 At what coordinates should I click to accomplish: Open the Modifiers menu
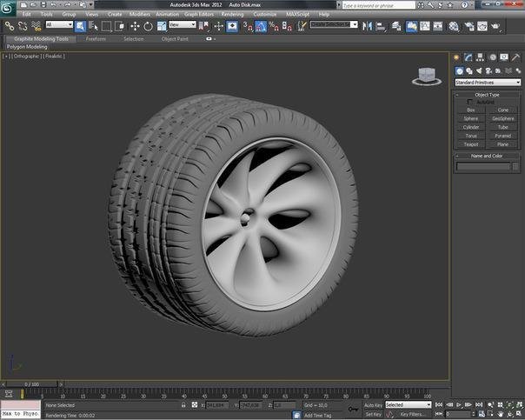140,14
